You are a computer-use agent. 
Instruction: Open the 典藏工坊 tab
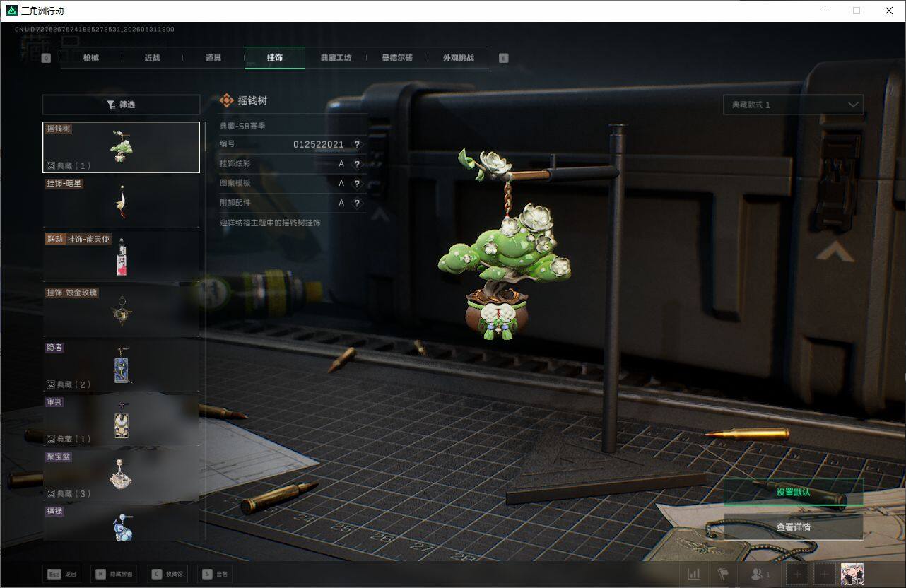click(336, 58)
